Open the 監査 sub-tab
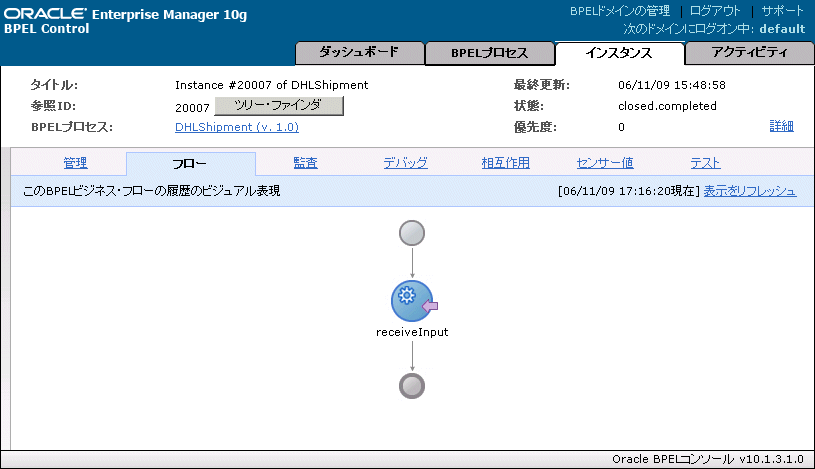815x469 pixels. coord(305,163)
